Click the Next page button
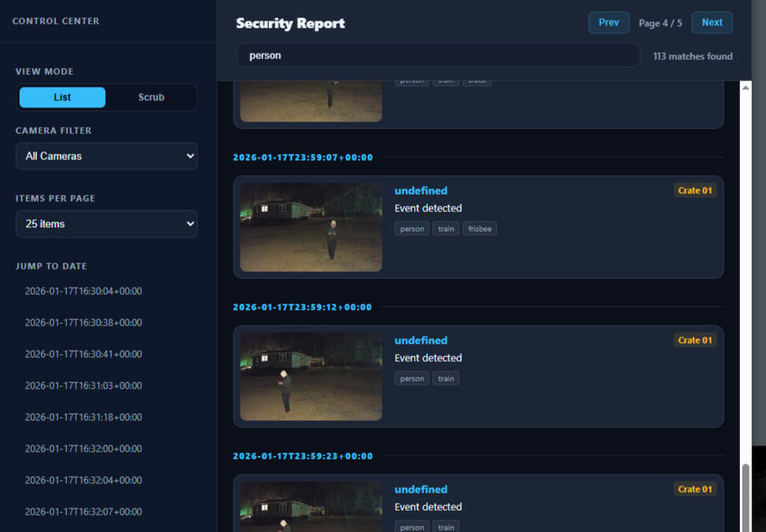Image resolution: width=766 pixels, height=532 pixels. click(712, 23)
